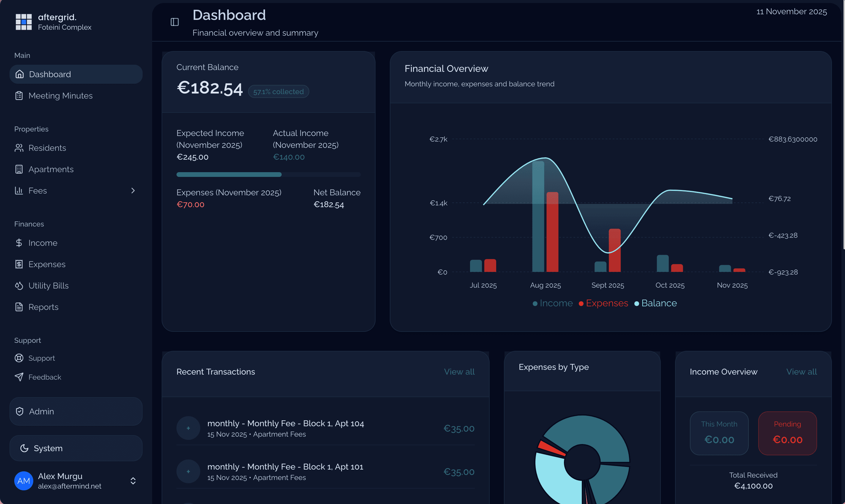This screenshot has width=845, height=504.
Task: Switch to System dark mode setting
Action: coord(48,448)
